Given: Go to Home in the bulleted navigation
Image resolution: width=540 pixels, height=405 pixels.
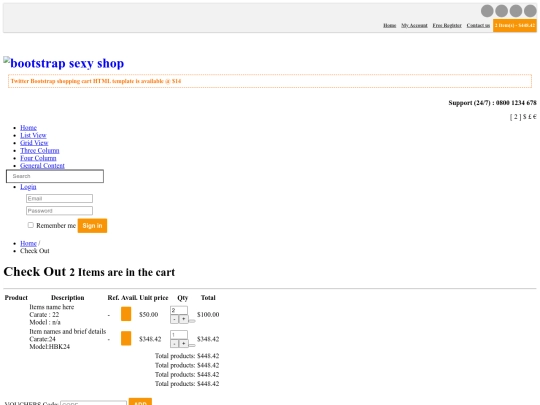Looking at the screenshot, I should point(28,128).
